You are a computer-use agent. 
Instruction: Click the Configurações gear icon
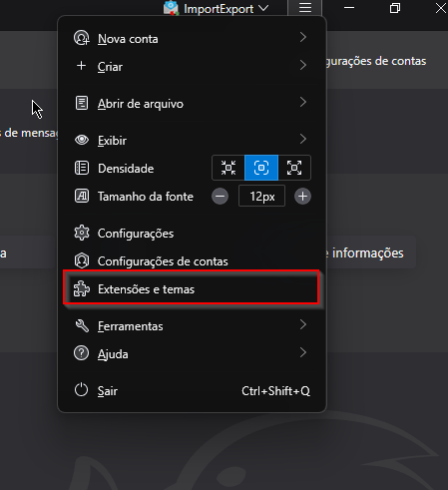point(82,233)
